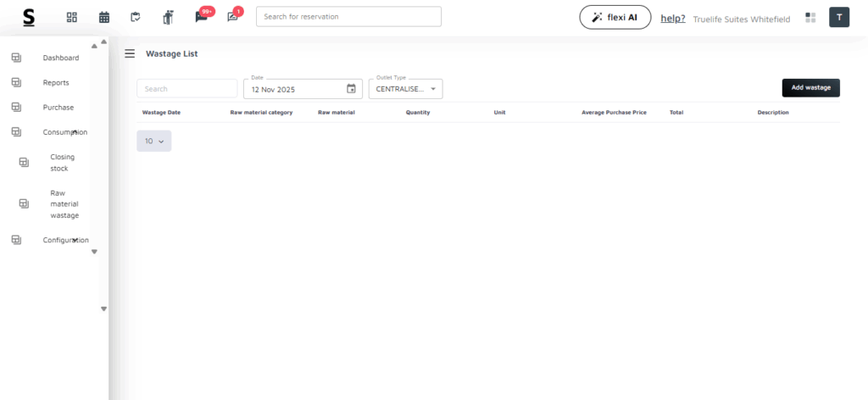Open the calendar icon in top bar
This screenshot has width=868, height=400.
104,17
